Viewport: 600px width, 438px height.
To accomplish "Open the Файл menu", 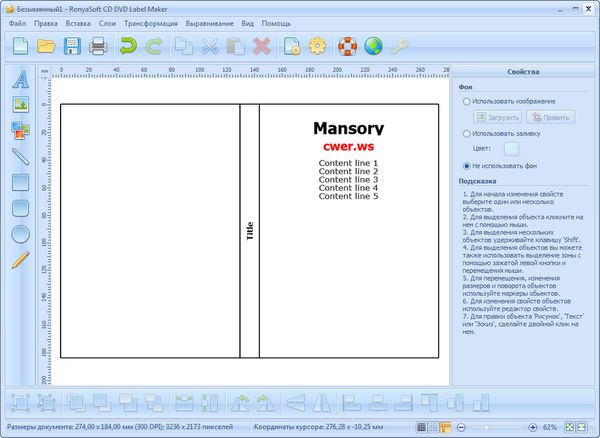I will pyautogui.click(x=17, y=22).
